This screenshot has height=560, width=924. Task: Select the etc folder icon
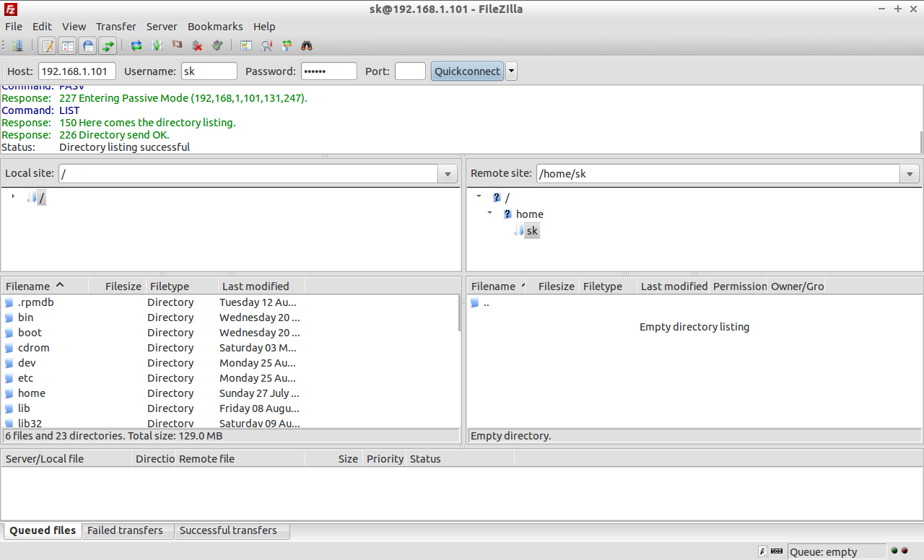pos(9,379)
